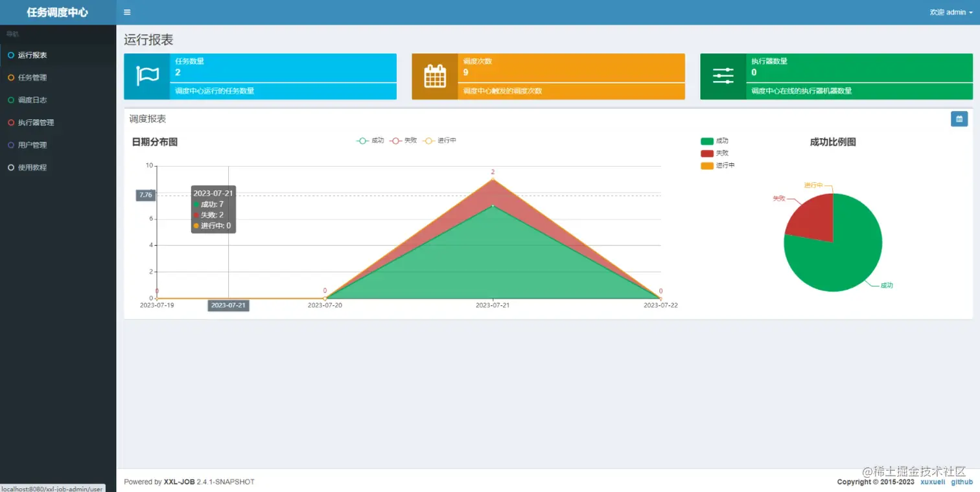980x492 pixels.
Task: Toggle 失败 in the pie chart legend
Action: tap(714, 154)
